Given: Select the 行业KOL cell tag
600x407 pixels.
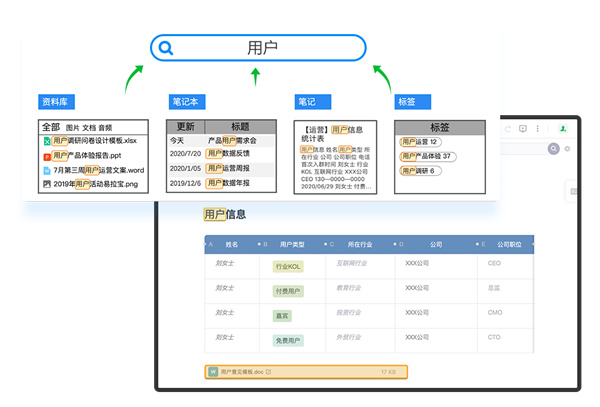Looking at the screenshot, I should 287,266.
